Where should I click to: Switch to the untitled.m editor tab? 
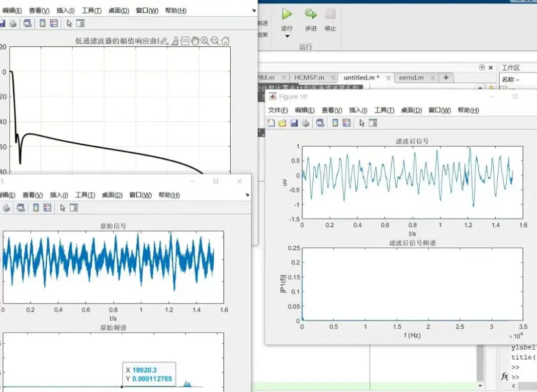(361, 78)
